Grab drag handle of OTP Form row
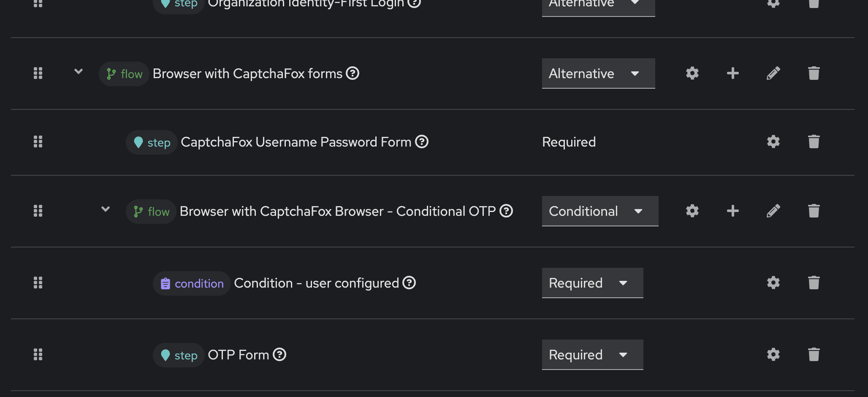 (x=38, y=354)
